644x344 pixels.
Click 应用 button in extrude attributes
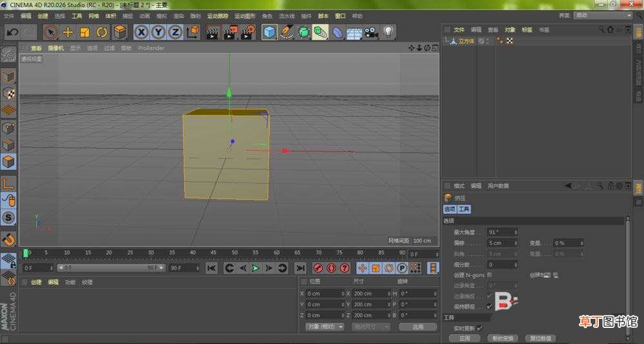(464, 338)
